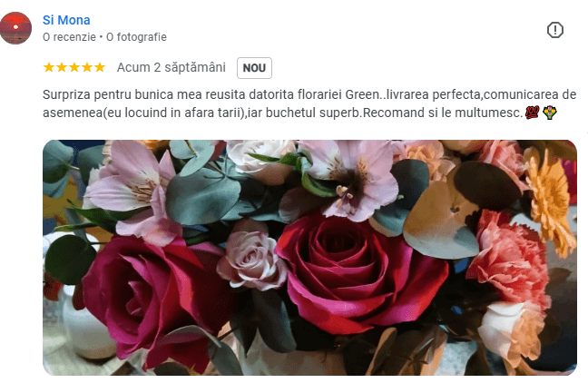588x383 pixels.
Task: Open Si Mona's profile avatar picture
Action: click(x=15, y=28)
